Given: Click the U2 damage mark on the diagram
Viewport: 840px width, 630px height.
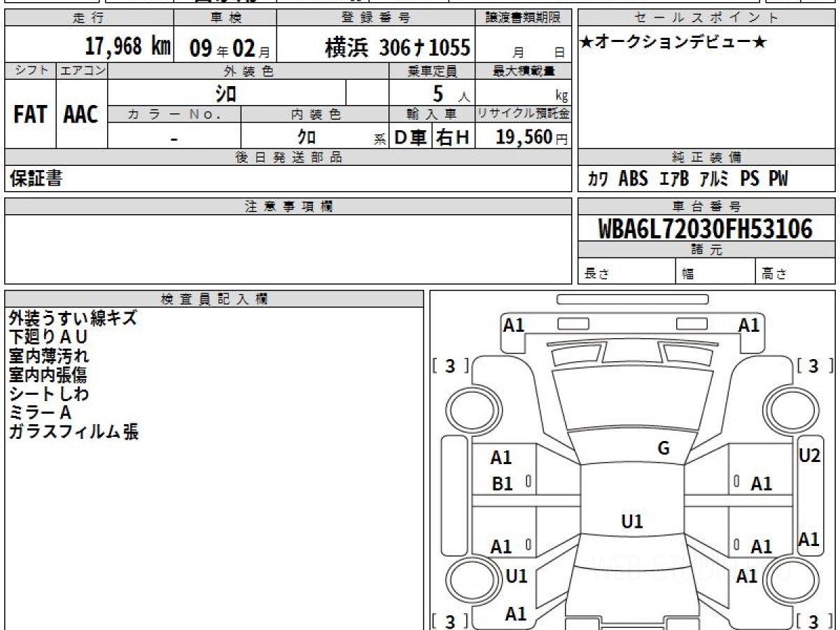Looking at the screenshot, I should [809, 455].
